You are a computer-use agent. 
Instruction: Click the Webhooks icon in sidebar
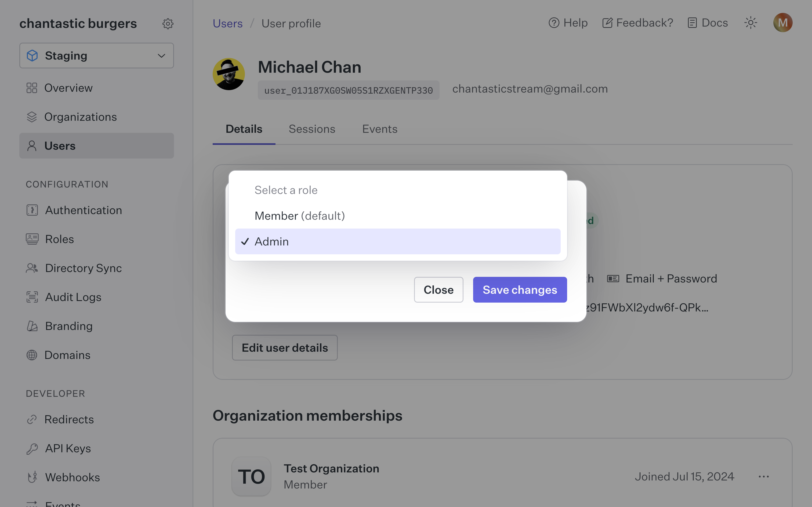[x=33, y=477]
